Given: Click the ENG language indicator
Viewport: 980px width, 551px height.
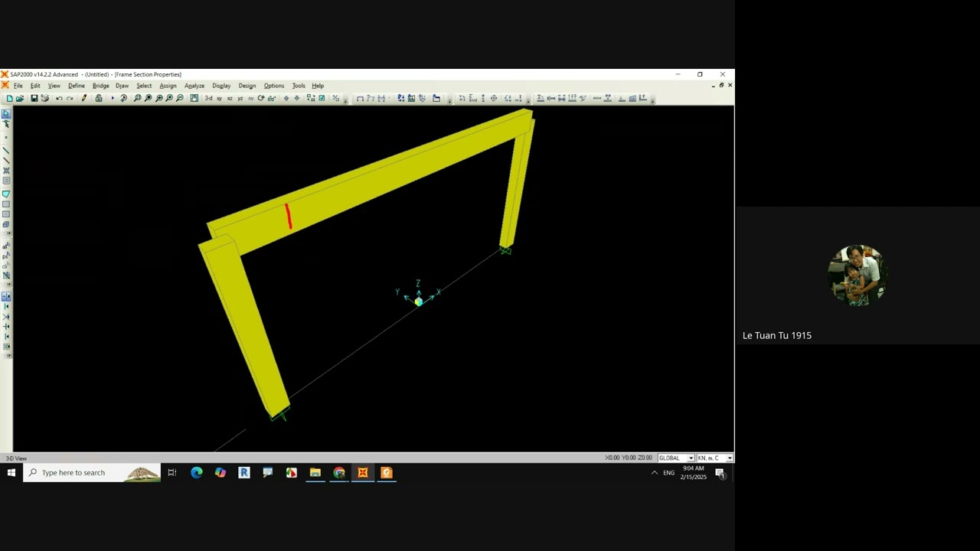Looking at the screenshot, I should (x=669, y=473).
